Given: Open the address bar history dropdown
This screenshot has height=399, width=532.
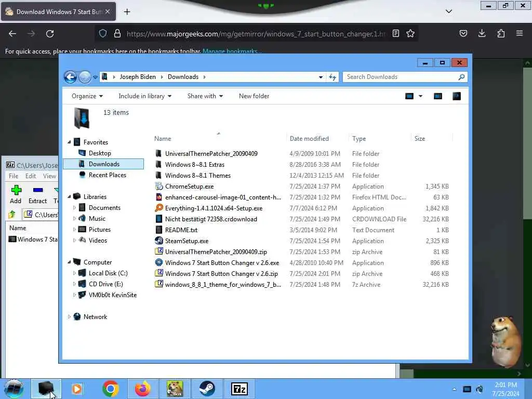Looking at the screenshot, I should [x=321, y=77].
